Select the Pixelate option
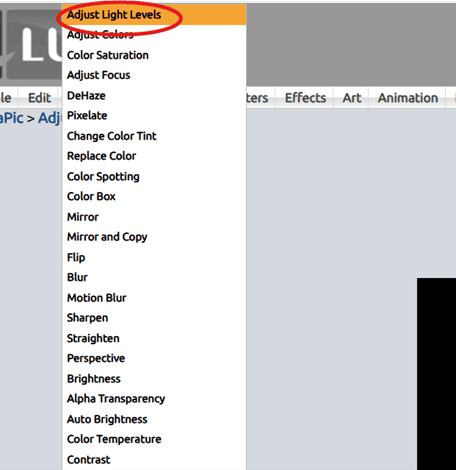456x470 pixels. click(154, 116)
